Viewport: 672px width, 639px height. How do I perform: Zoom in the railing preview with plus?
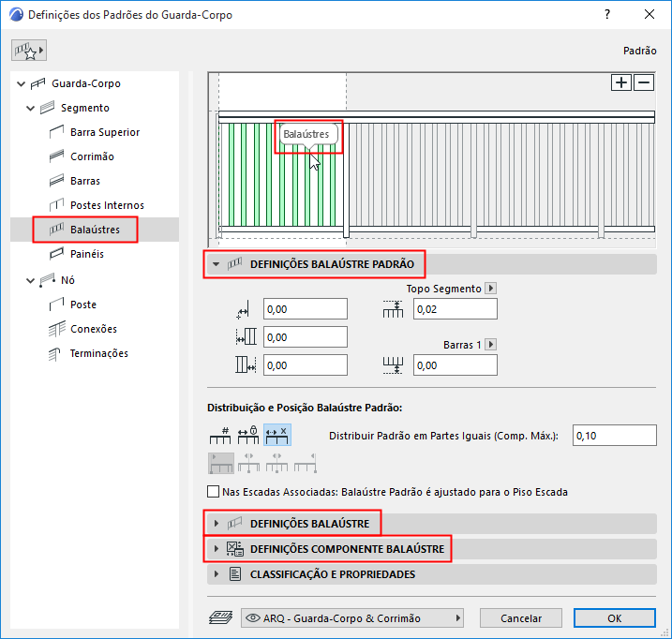click(x=621, y=82)
